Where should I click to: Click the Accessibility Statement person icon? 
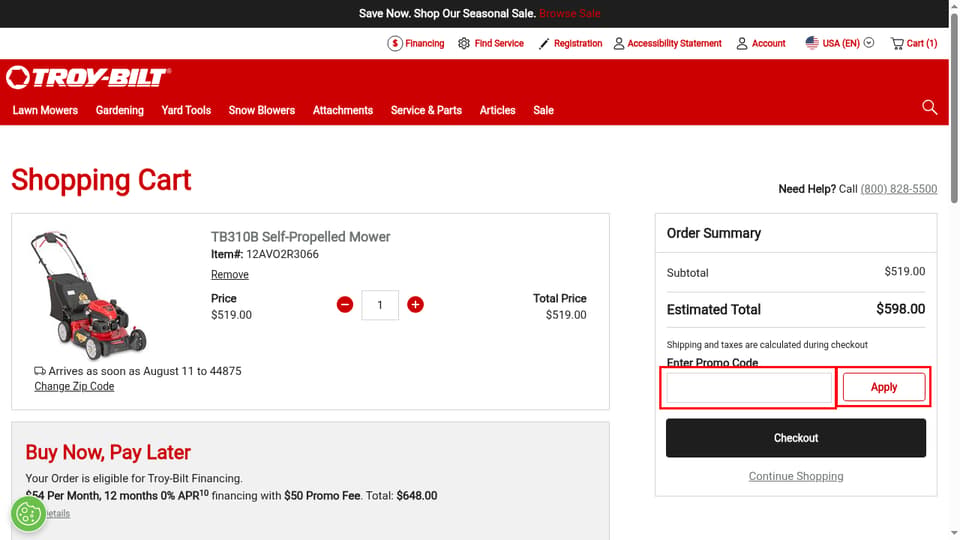(x=619, y=43)
